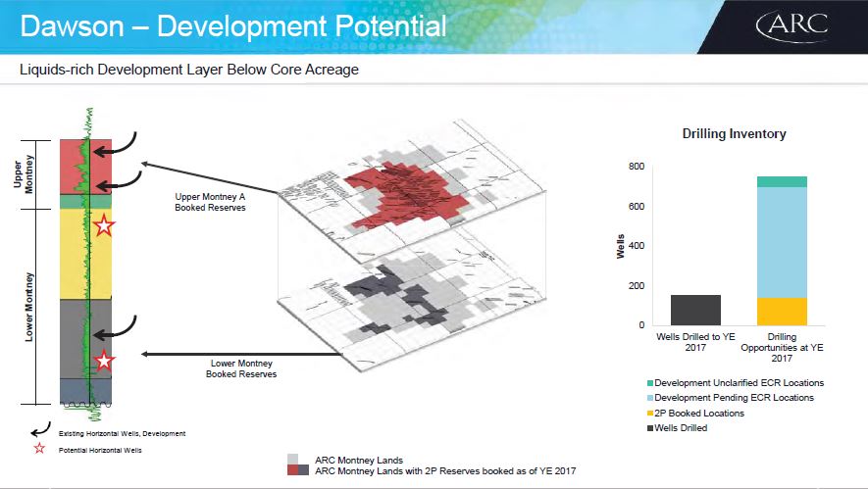This screenshot has height=489, width=868.
Task: Click the light blue Pending ECR bar segment
Action: [782, 242]
